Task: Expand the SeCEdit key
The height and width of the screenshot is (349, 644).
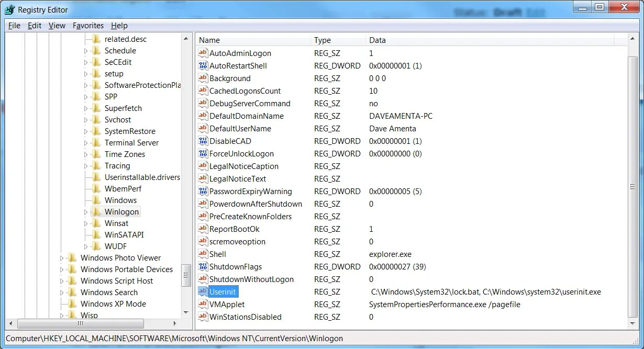Action: coord(86,62)
